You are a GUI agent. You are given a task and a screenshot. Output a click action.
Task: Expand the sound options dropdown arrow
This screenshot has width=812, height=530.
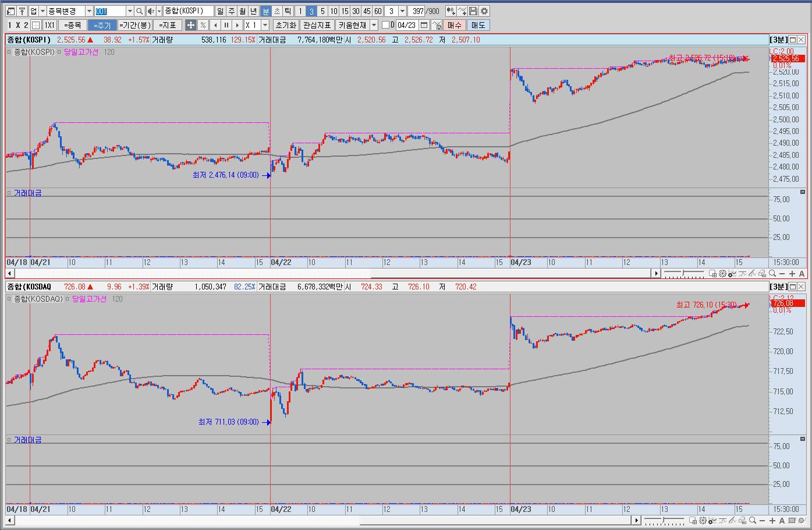(159, 11)
